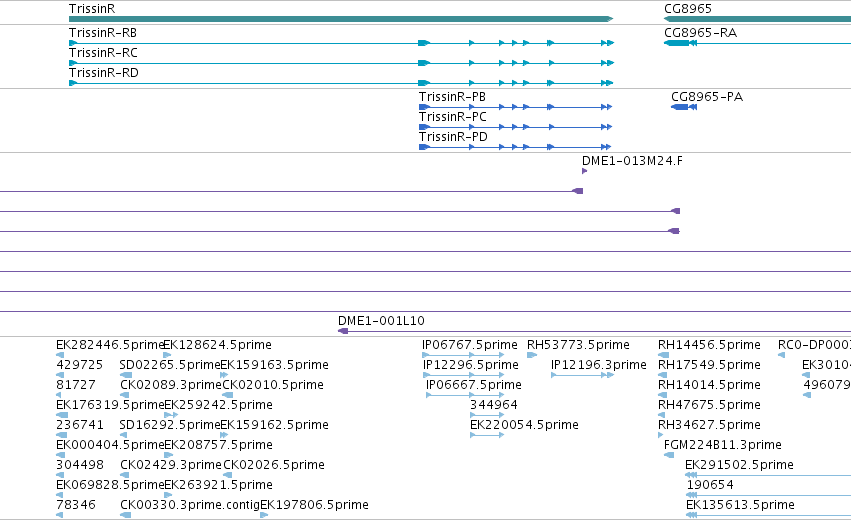Select the TrissinR-RC transcript label

pyautogui.click(x=103, y=53)
